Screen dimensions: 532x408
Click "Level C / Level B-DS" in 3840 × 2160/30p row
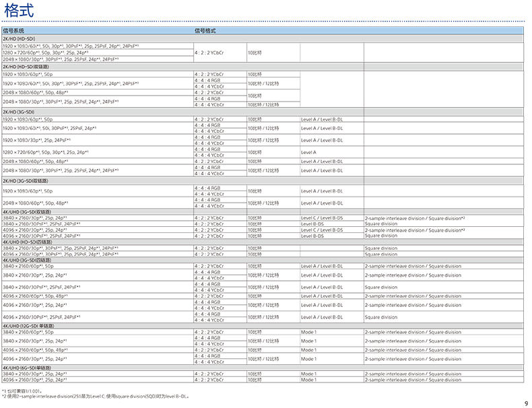(322, 218)
